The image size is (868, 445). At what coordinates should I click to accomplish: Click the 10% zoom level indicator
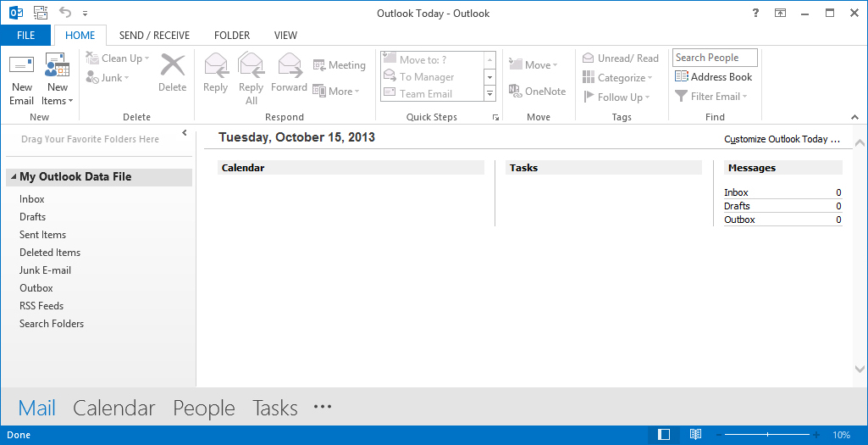(x=842, y=435)
